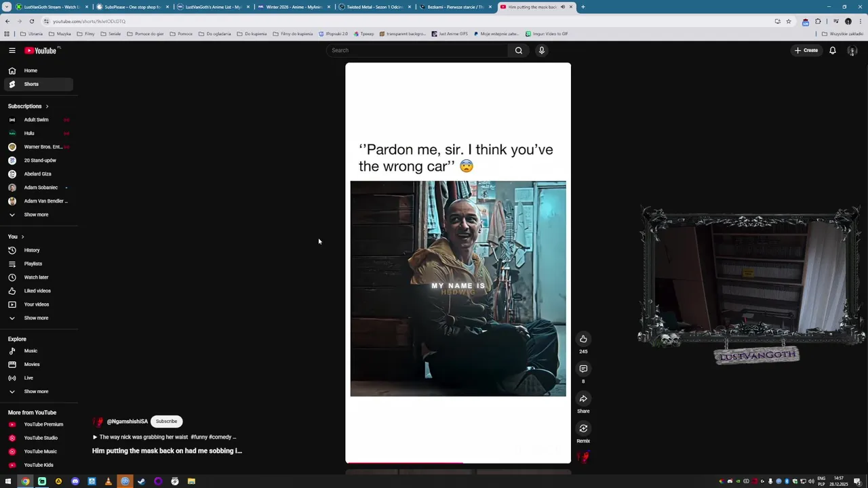This screenshot has width=868, height=488.
Task: Open a new browser tab
Action: [583, 7]
